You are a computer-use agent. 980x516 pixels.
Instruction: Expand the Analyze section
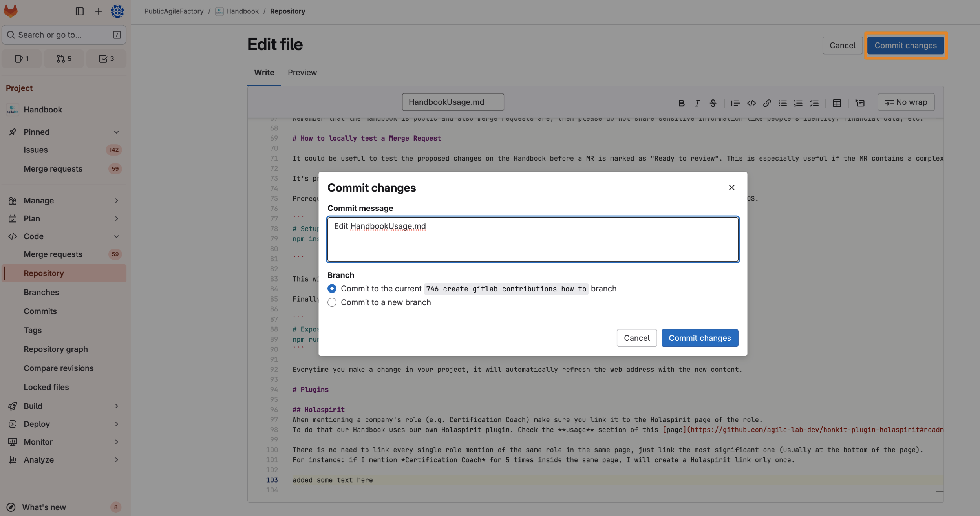point(116,459)
